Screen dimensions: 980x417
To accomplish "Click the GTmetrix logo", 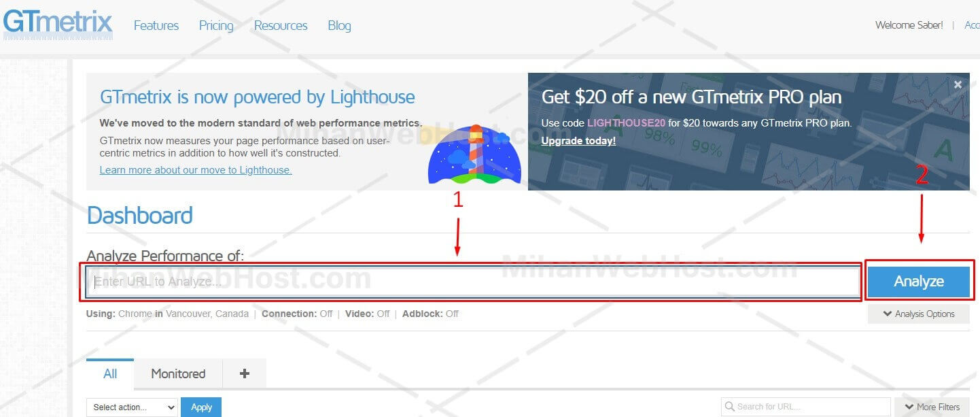I will point(57,23).
